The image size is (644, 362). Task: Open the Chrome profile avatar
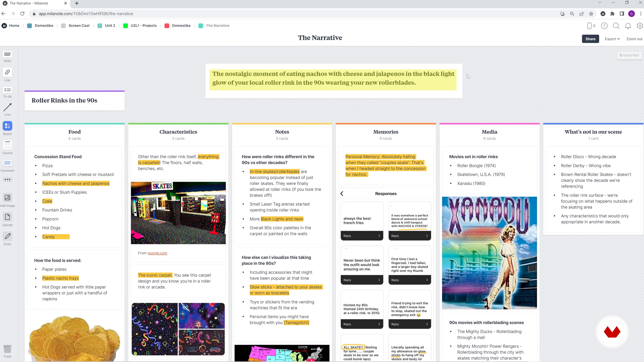pyautogui.click(x=631, y=13)
